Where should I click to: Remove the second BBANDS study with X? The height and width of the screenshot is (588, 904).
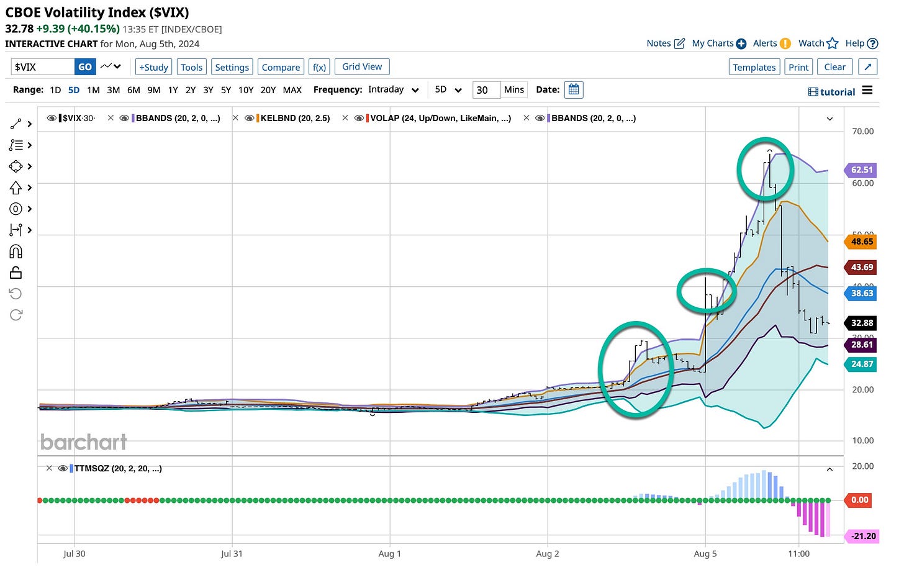point(527,118)
